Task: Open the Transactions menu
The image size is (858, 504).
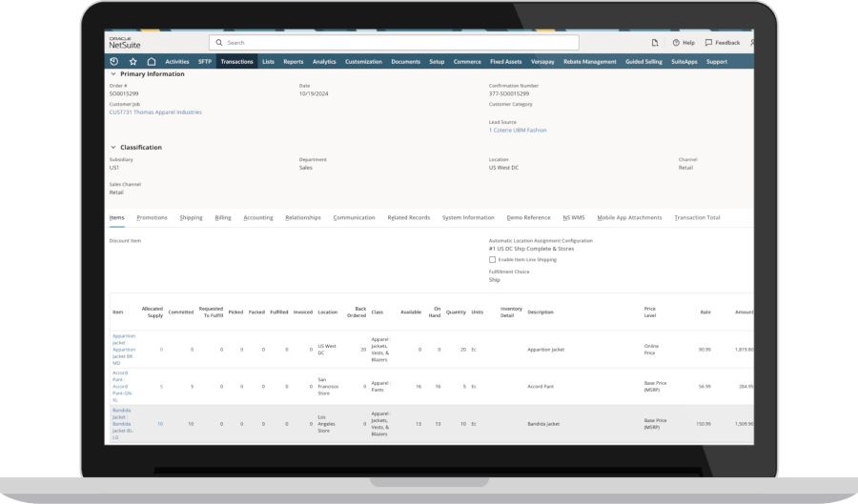Action: [x=237, y=62]
